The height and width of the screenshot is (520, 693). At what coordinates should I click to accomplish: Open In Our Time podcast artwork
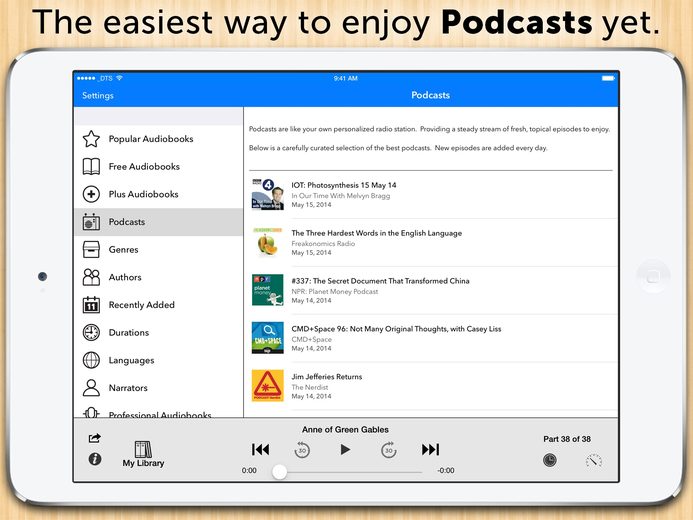pos(267,194)
